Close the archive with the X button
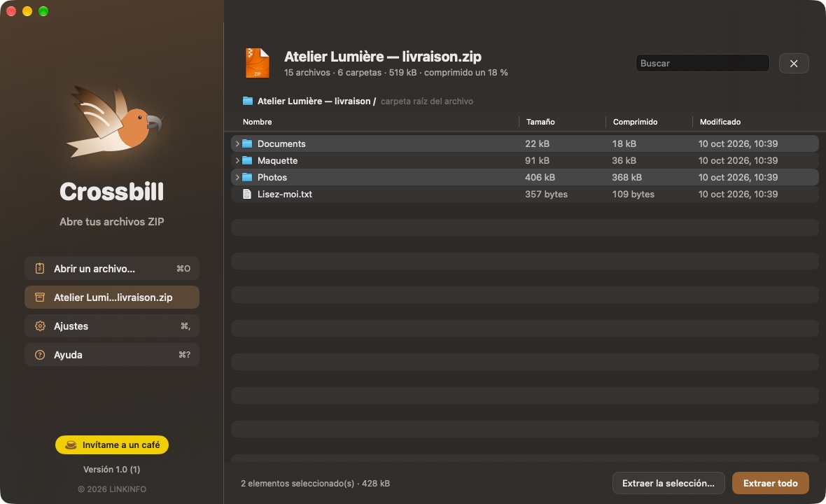Image resolution: width=826 pixels, height=504 pixels. tap(794, 63)
